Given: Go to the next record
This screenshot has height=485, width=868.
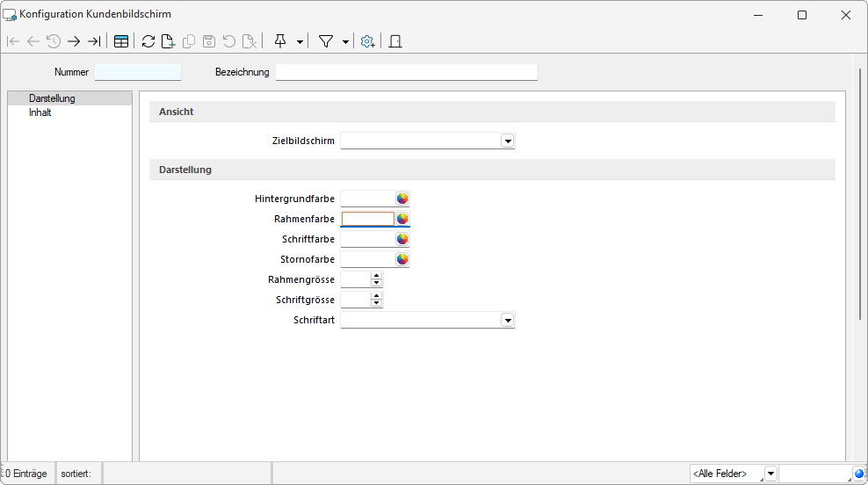Looking at the screenshot, I should (x=74, y=41).
